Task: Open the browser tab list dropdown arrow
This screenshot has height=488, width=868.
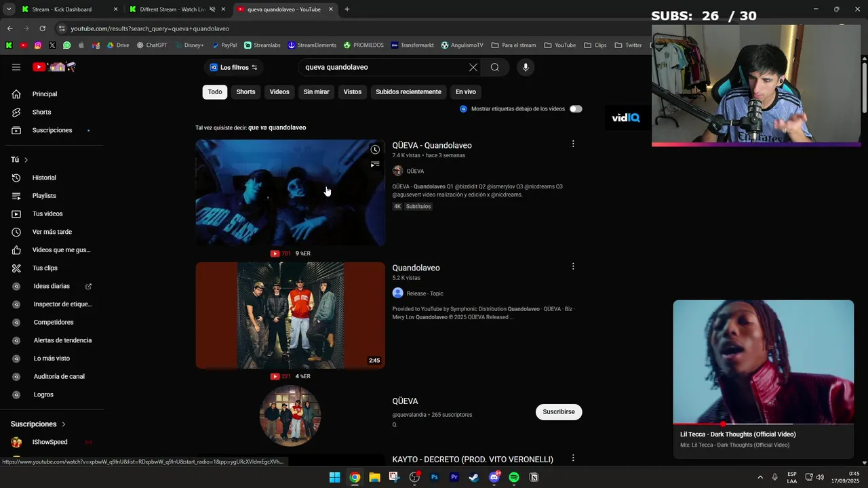Action: 9,9
